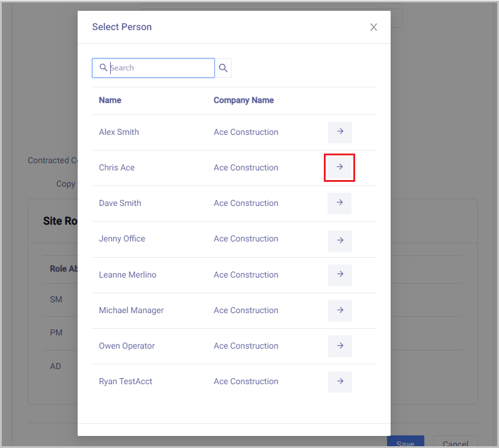Viewport: 499px width, 448px height.
Task: Click the Alex Smith name text
Action: coord(119,132)
